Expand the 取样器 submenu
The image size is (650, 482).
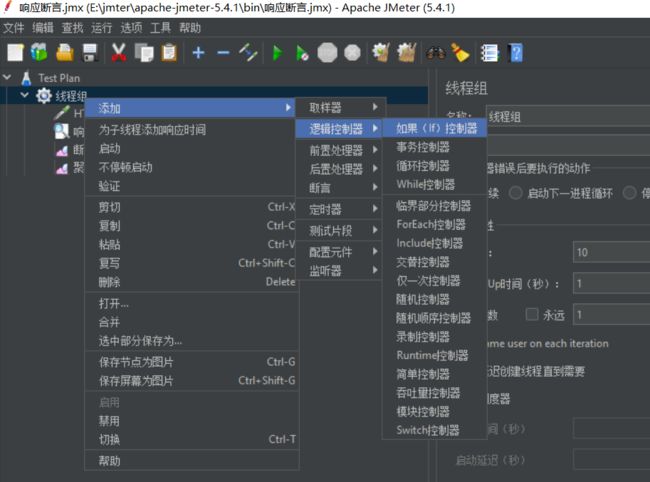(x=340, y=108)
